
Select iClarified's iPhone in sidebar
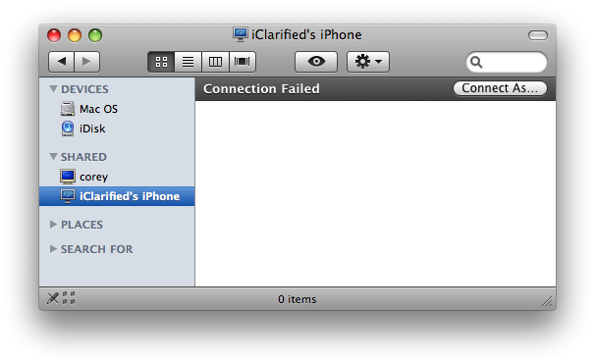pyautogui.click(x=117, y=196)
